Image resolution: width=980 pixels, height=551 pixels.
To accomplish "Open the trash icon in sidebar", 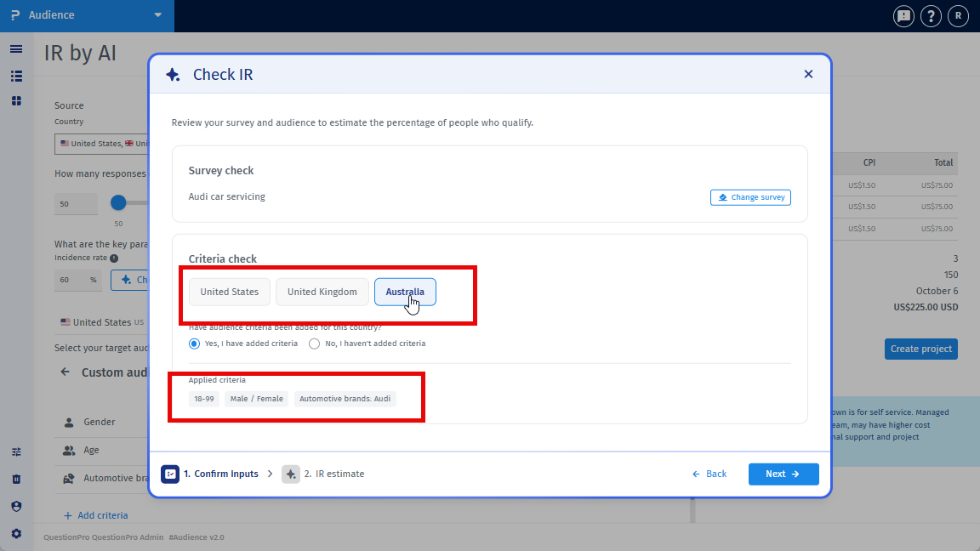I will [16, 480].
